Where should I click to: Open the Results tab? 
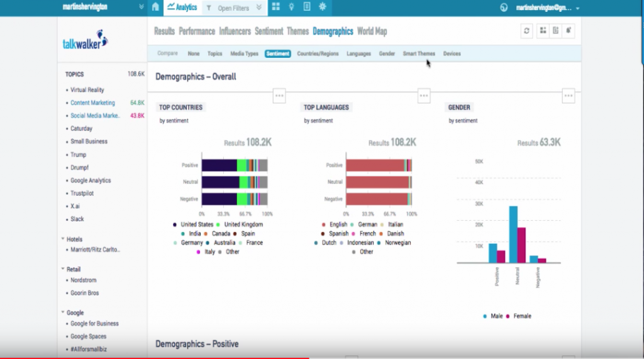(x=164, y=31)
